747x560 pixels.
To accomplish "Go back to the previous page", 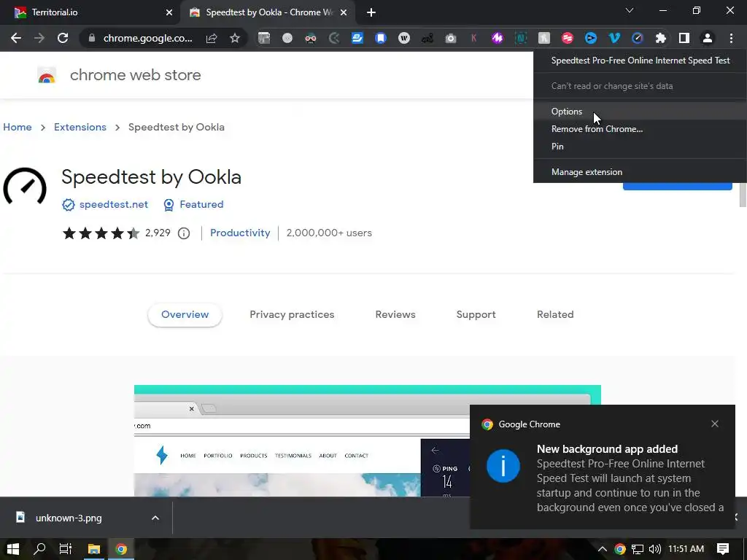I will pyautogui.click(x=16, y=38).
